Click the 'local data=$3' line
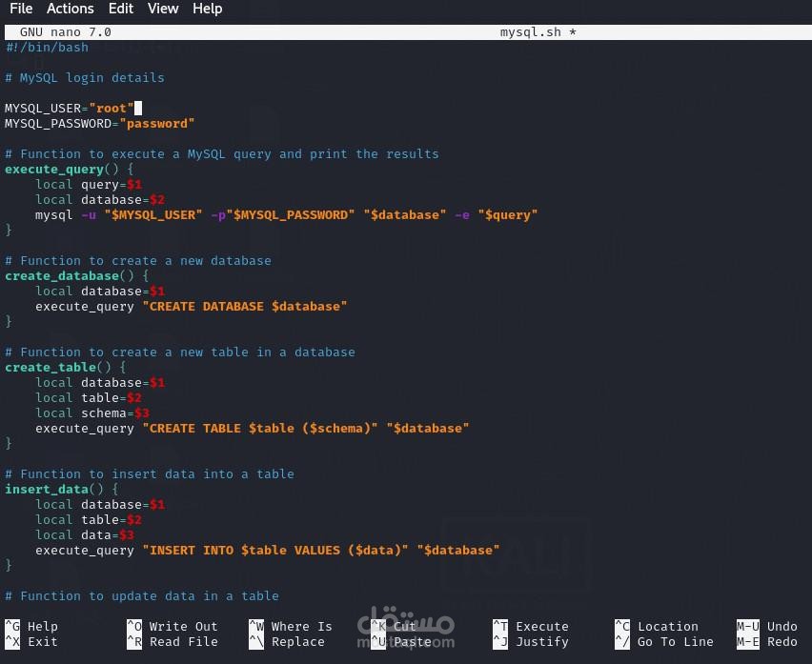The height and width of the screenshot is (664, 812). pyautogui.click(x=85, y=535)
